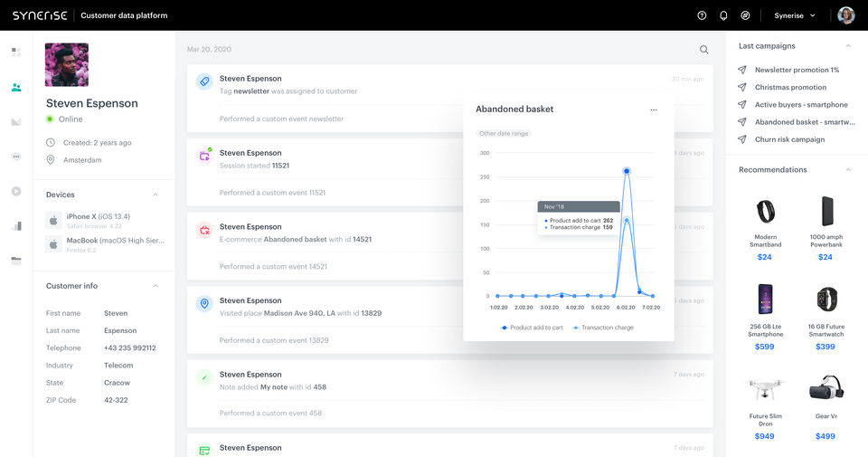Open the help question-mark icon in header
This screenshot has width=868, height=457.
[x=702, y=15]
